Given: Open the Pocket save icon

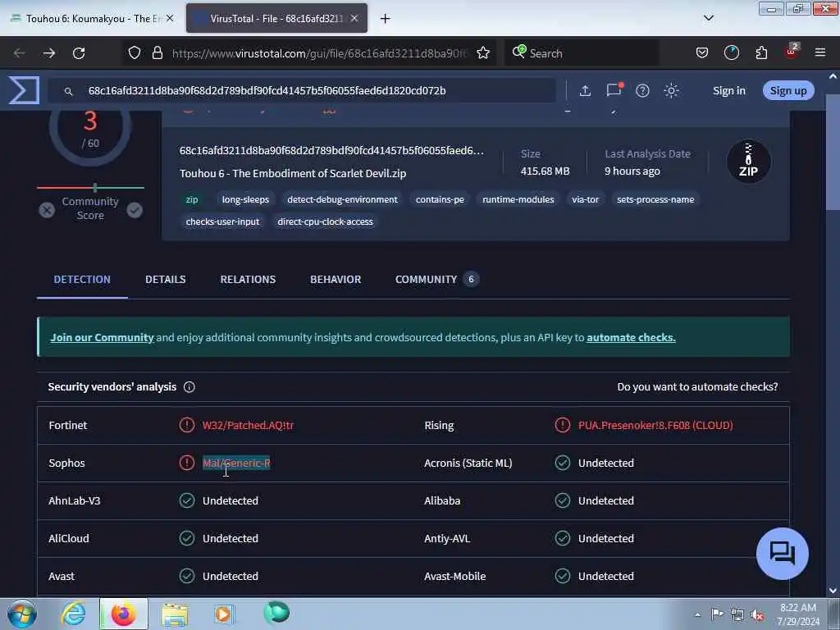Looking at the screenshot, I should [x=702, y=52].
